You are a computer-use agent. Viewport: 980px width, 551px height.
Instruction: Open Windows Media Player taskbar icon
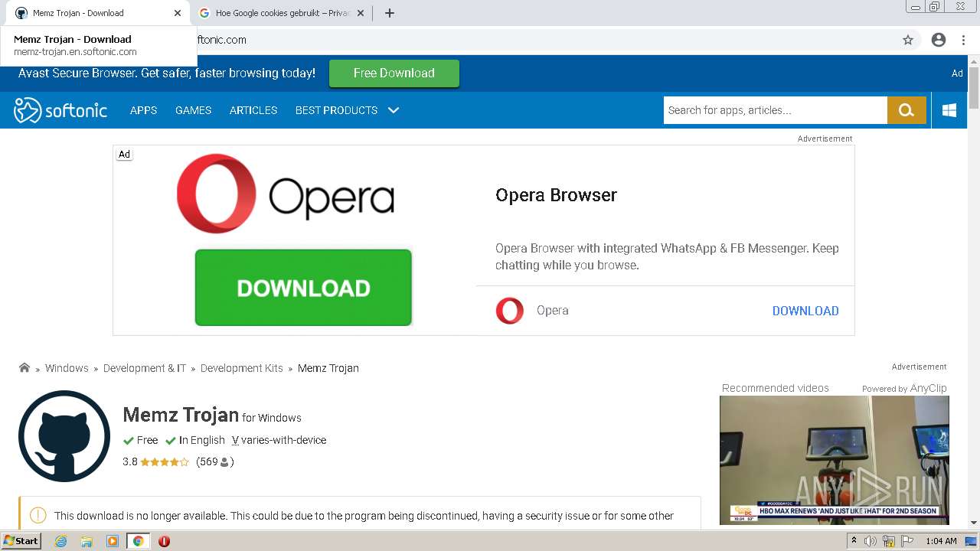[113, 541]
